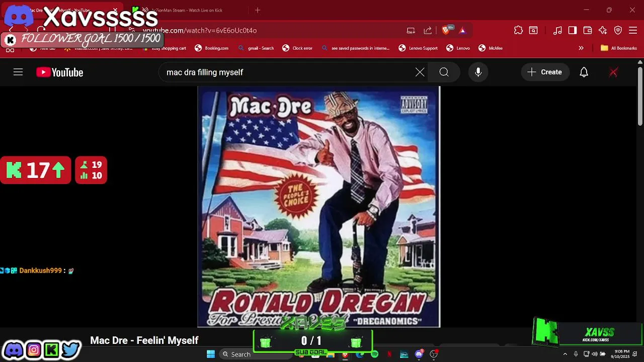Open the McAfee bookmark
This screenshot has width=644, height=362.
[x=491, y=48]
